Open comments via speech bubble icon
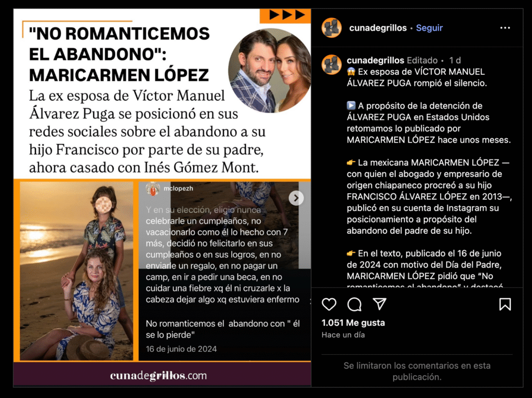Image resolution: width=532 pixels, height=398 pixels. (354, 304)
